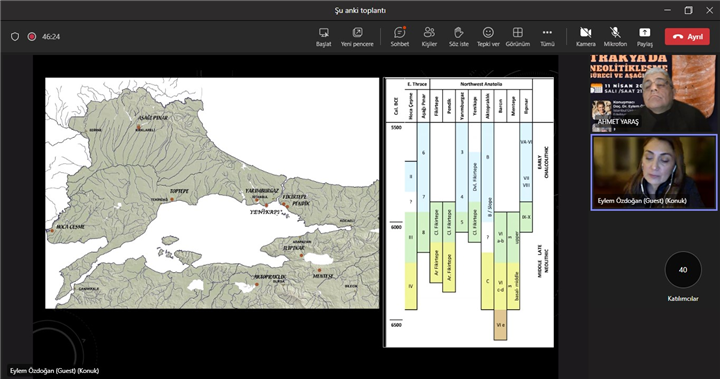
Task: Click Eylem Özdoğan presenter name label
Action: click(x=55, y=371)
